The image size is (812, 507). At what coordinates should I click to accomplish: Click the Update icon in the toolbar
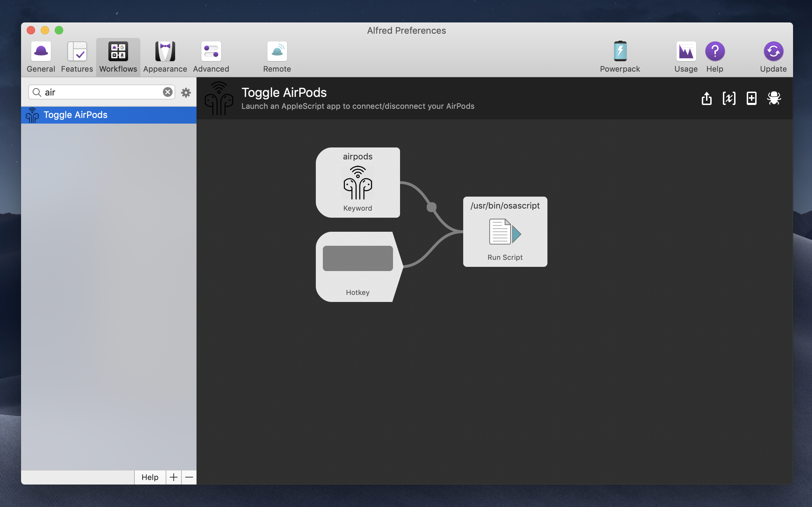point(773,51)
